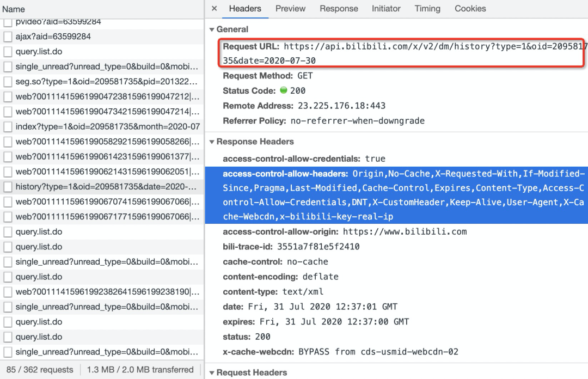The image size is (588, 379).
Task: Click the access-control-allow-origin bilibili URL
Action: coord(405,231)
